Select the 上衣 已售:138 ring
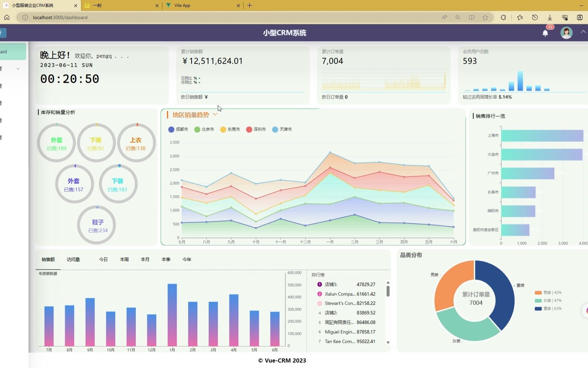Viewport: 588px width, 368px height. tap(136, 143)
